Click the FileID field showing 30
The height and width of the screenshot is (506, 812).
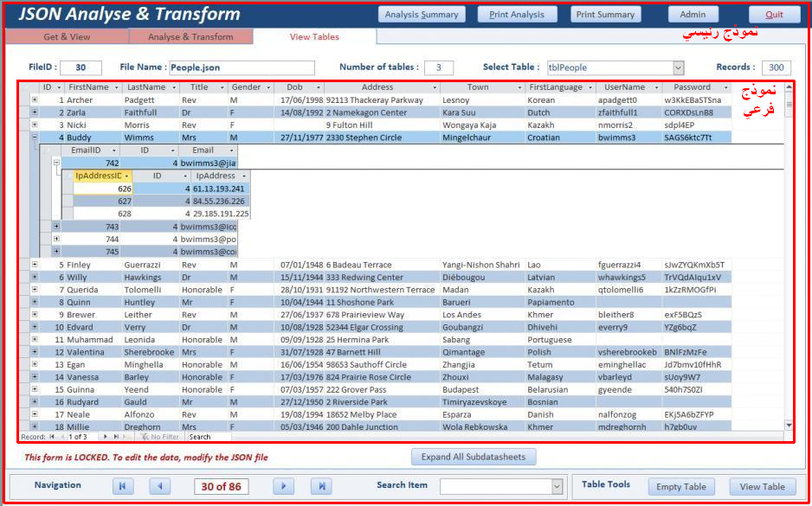[x=81, y=67]
